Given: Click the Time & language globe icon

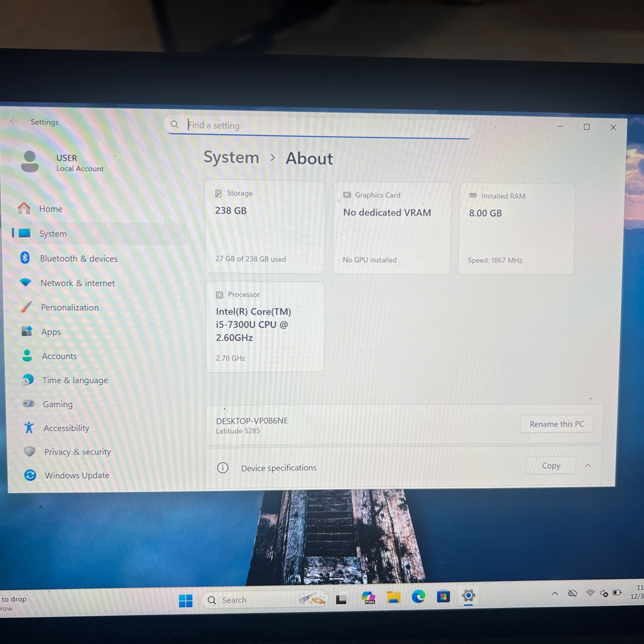Looking at the screenshot, I should coord(28,380).
